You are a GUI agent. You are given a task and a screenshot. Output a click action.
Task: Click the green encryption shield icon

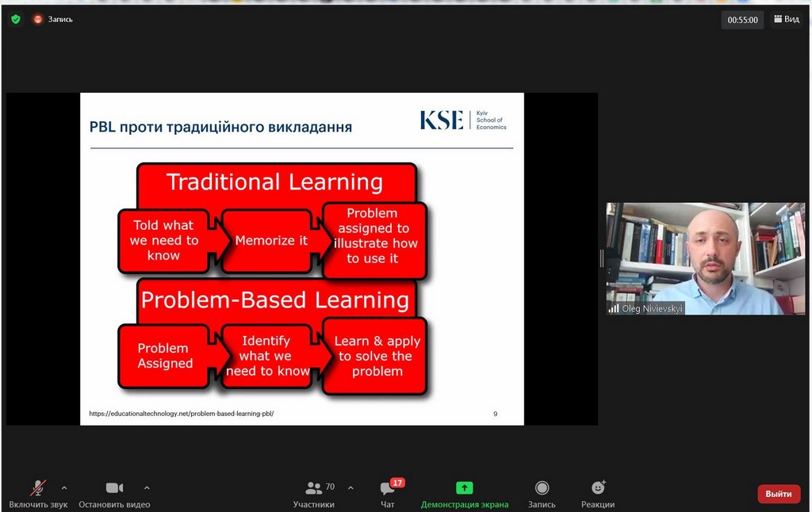pos(16,19)
